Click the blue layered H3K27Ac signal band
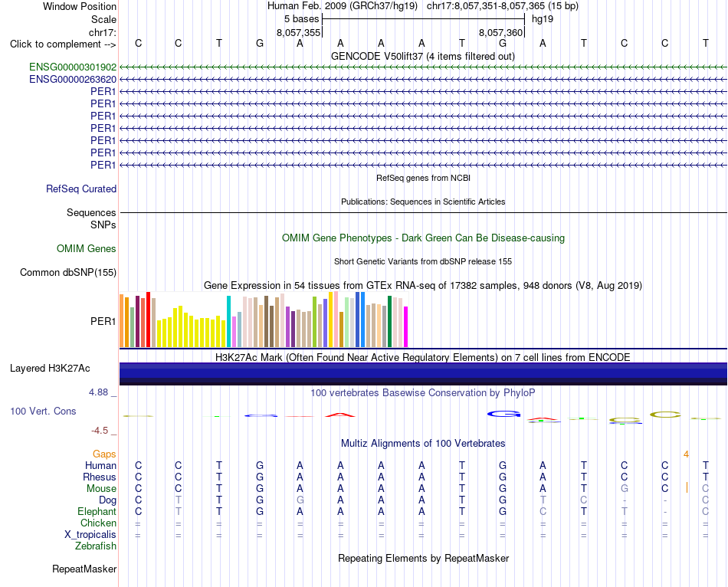This screenshot has height=587, width=728. point(423,374)
